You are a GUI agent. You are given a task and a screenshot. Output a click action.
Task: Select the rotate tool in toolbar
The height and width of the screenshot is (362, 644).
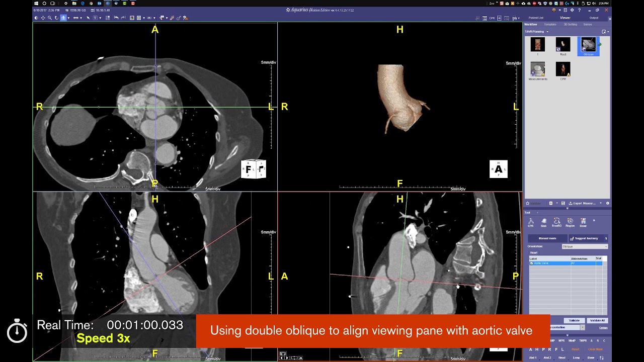pyautogui.click(x=56, y=18)
